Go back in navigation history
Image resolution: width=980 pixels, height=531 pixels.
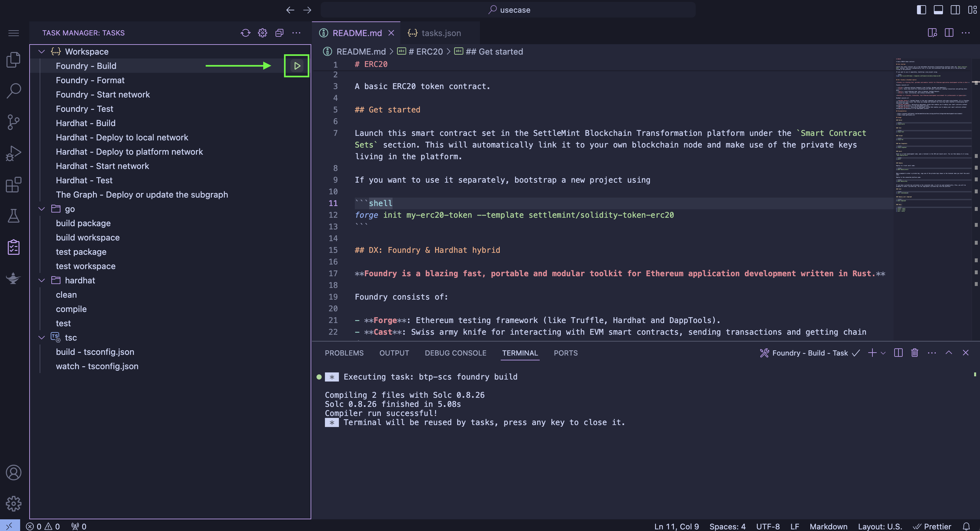(x=290, y=10)
